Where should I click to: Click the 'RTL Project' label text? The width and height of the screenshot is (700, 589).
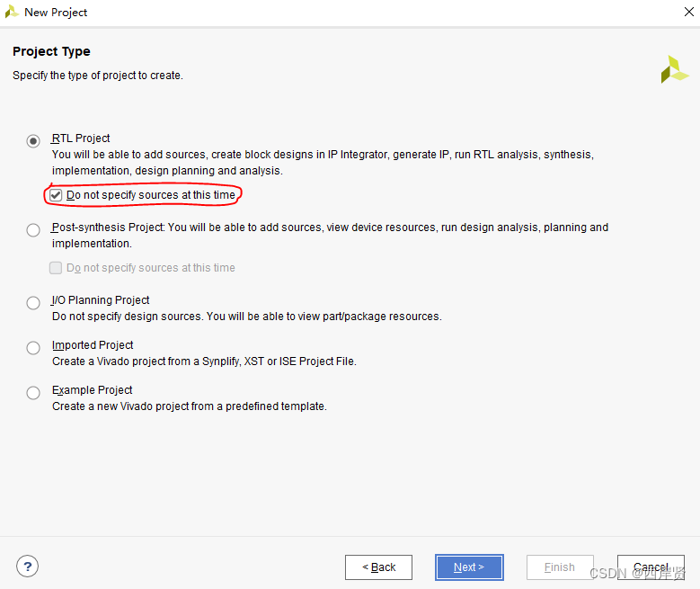tap(81, 138)
